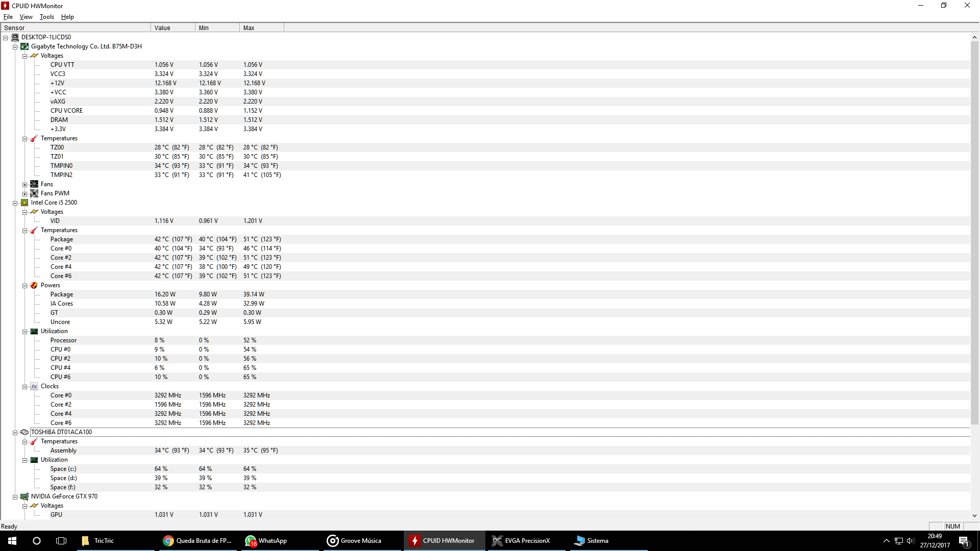
Task: Switch to WhatsApp on taskbar
Action: (280, 541)
